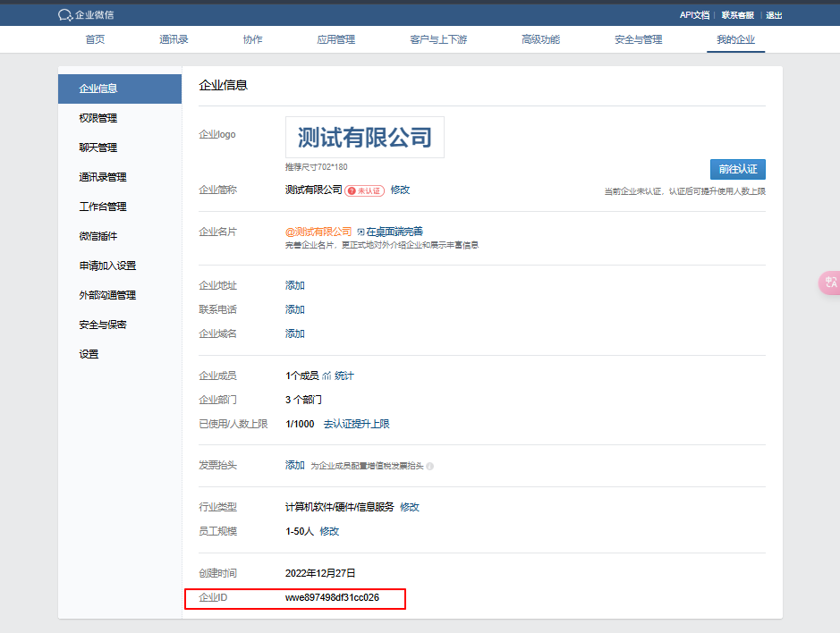The image size is (840, 633).
Task: Click the pink translate floating icon
Action: tap(830, 283)
